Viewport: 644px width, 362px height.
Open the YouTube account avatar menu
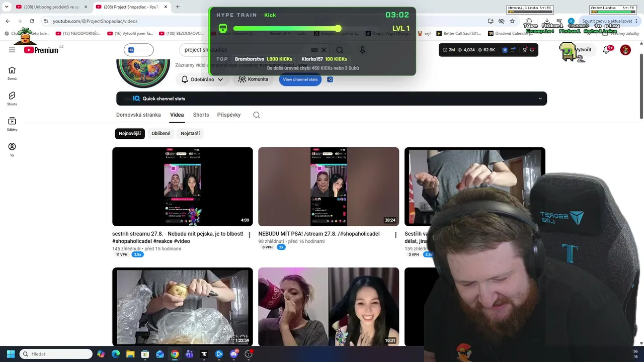click(x=625, y=50)
